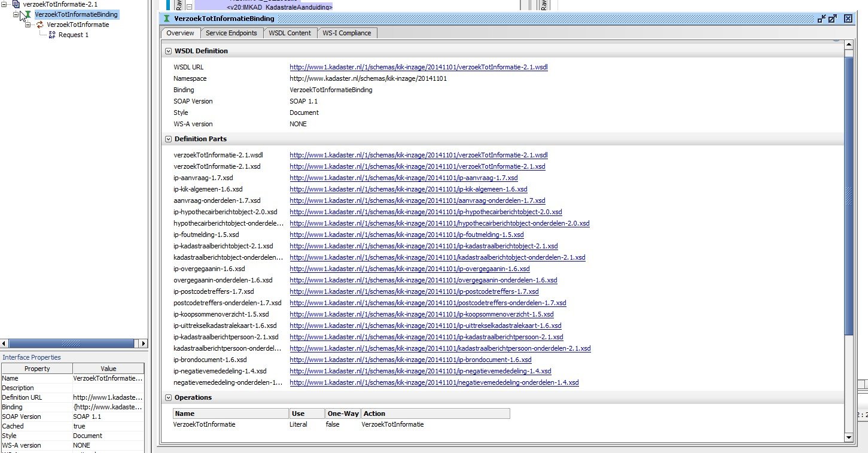
Task: Select Request 1 in the navigator tree
Action: (74, 35)
